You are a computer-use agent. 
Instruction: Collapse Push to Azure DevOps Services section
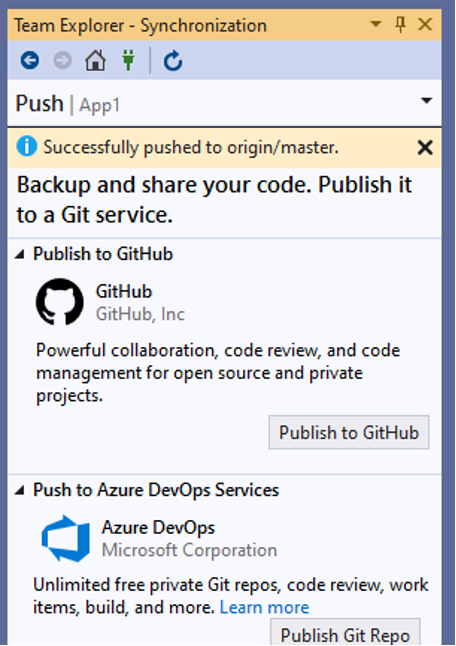[19, 490]
